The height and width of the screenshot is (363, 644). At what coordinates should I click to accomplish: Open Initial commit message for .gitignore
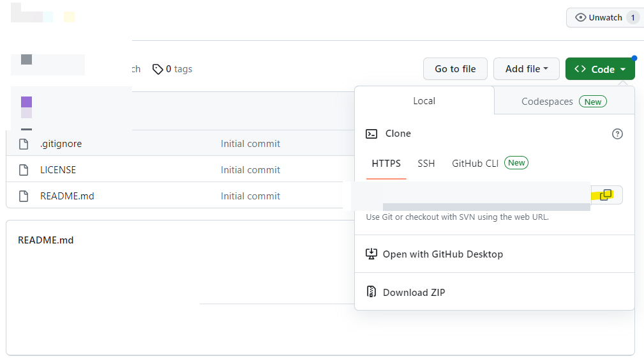(x=251, y=144)
